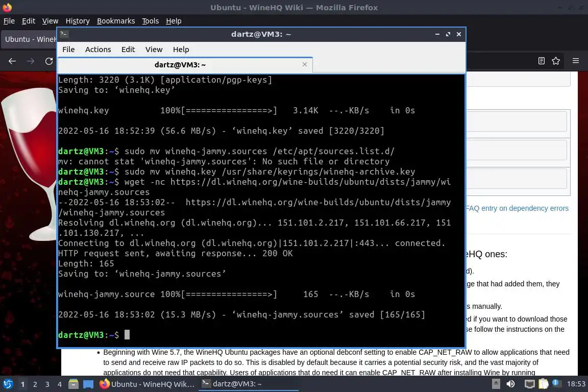Viewport: 588px width, 392px height.
Task: Open the terminal Actions menu
Action: tap(98, 50)
